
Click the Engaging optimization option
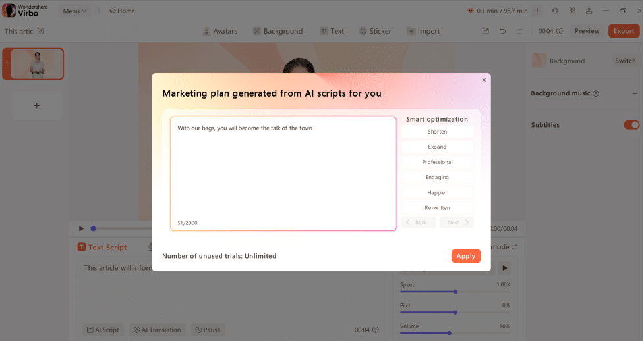[437, 177]
